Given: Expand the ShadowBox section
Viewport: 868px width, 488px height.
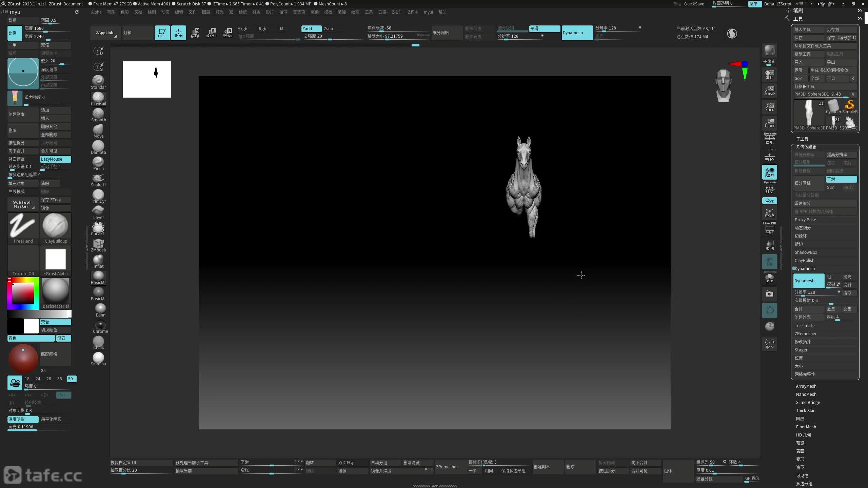Looking at the screenshot, I should [x=806, y=252].
